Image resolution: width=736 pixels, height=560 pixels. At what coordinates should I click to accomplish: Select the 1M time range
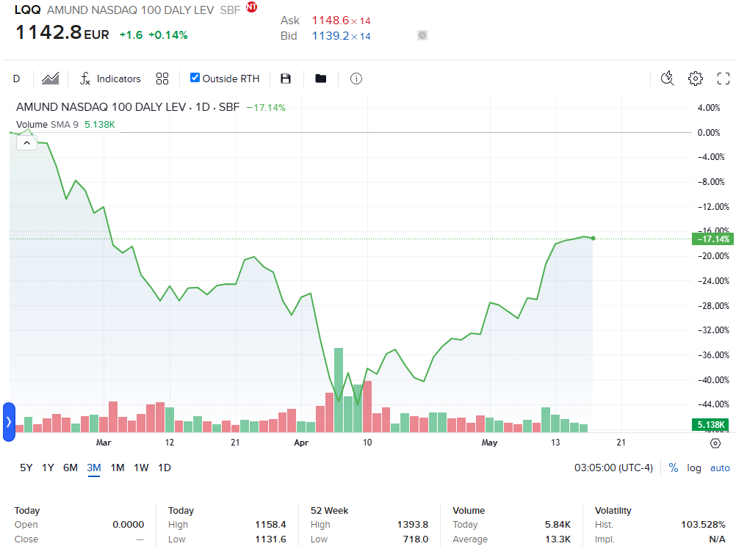pyautogui.click(x=118, y=468)
